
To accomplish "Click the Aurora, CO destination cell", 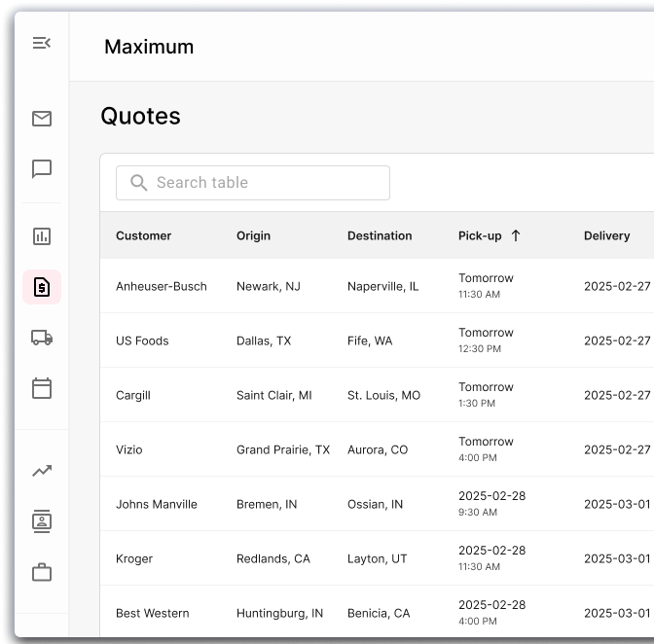I will 378,449.
